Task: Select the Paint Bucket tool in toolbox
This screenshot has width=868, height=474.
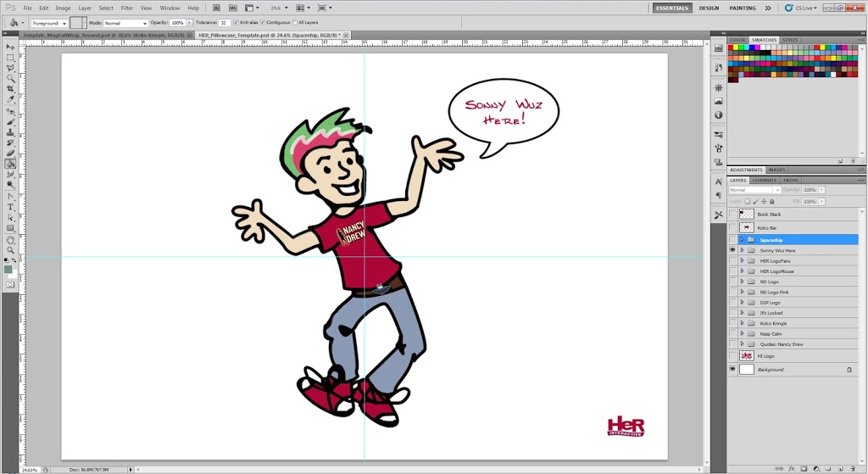Action: point(10,164)
